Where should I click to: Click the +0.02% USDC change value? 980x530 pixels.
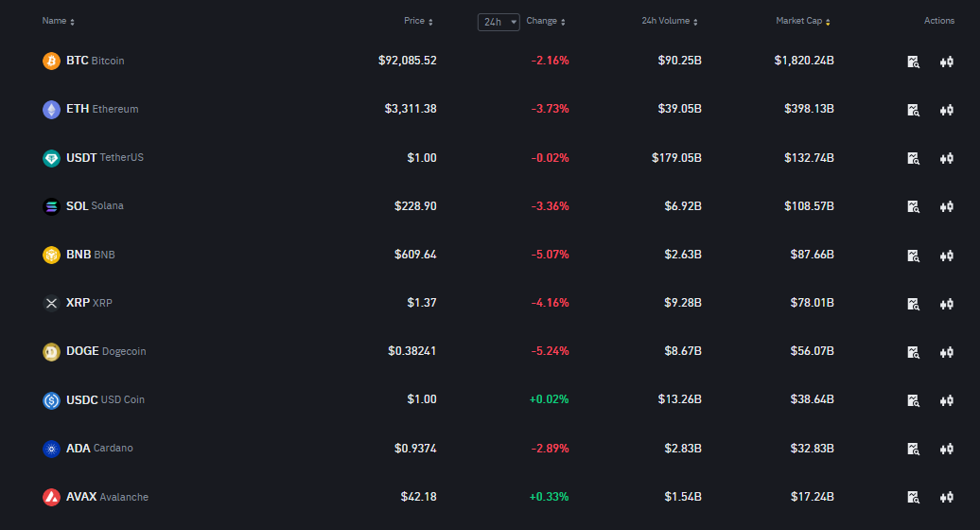(550, 399)
